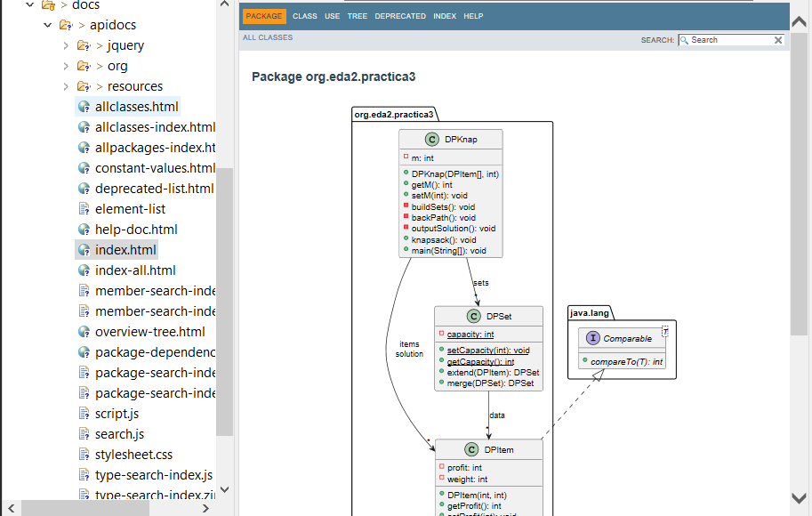The image size is (812, 516).
Task: Click the stylesheet.css file icon
Action: (x=84, y=455)
